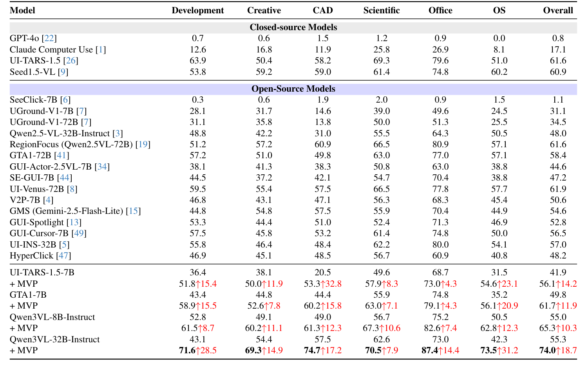Screen dimensions: 588x376
Task: Follow the UI-TARS-1.5 reference 26
Action: pos(71,61)
